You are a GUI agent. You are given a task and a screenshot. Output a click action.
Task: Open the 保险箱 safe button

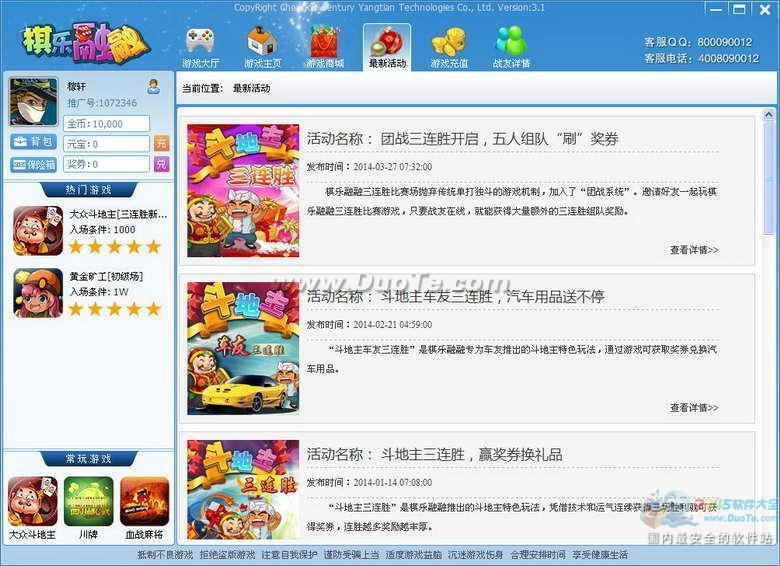tap(33, 165)
